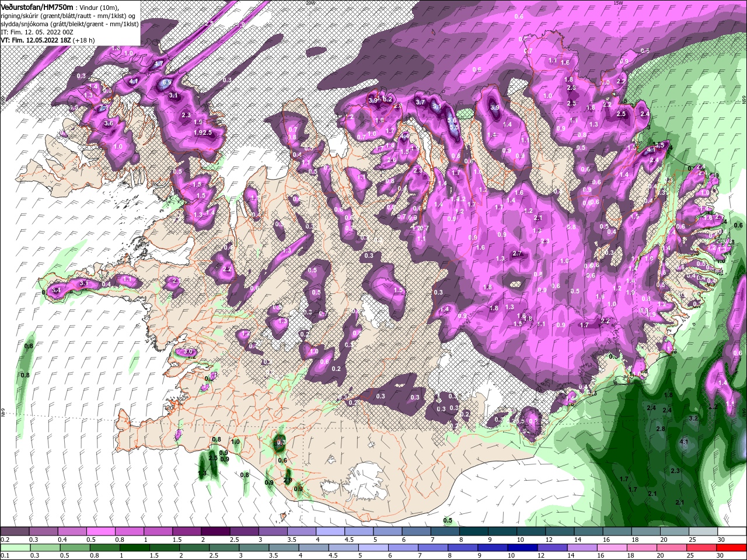
Task: Select snow-scale swatch between 8 and 9
Action: coord(474,531)
